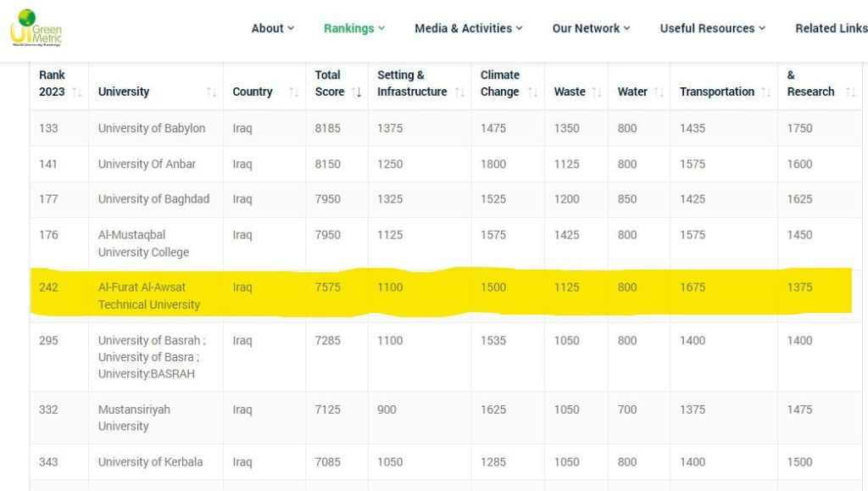Click University of Kerbala's research score 1500
The width and height of the screenshot is (868, 491).
[x=799, y=462]
